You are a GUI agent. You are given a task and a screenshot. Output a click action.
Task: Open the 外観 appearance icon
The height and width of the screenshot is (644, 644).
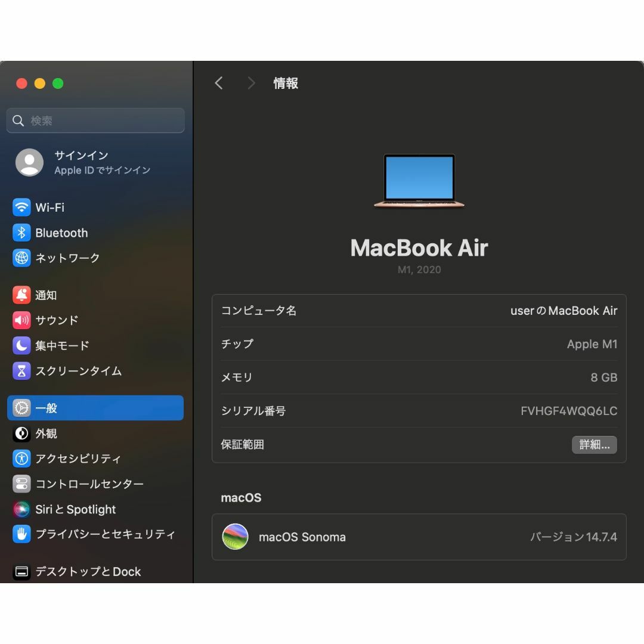coord(21,434)
